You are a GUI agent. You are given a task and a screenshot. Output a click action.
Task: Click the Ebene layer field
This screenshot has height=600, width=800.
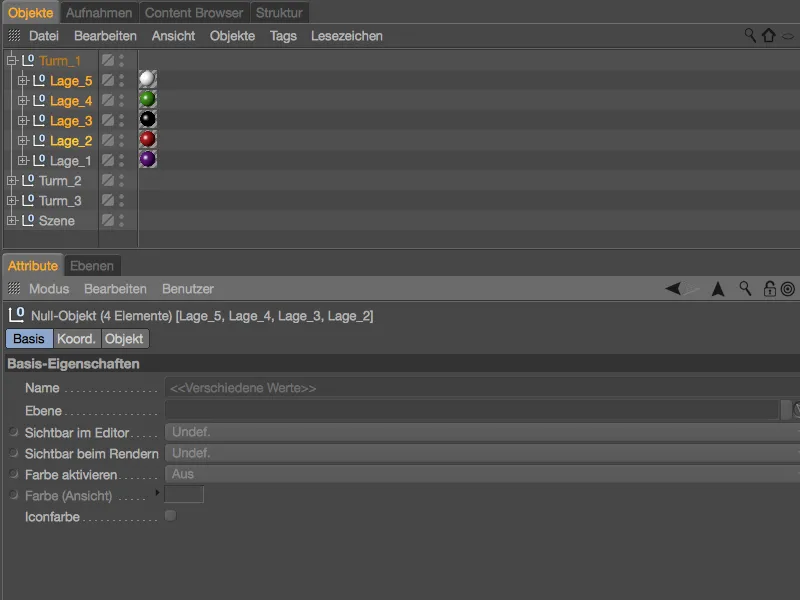[x=472, y=410]
